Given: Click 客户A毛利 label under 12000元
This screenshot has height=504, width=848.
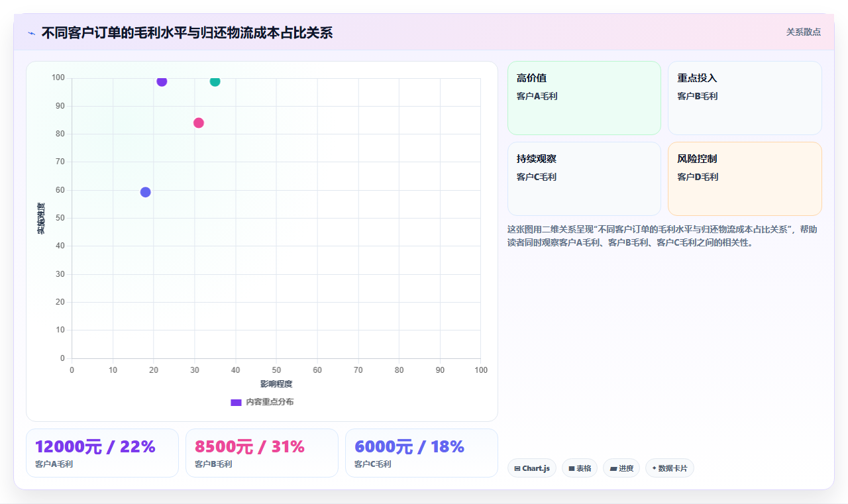Looking at the screenshot, I should [x=54, y=464].
